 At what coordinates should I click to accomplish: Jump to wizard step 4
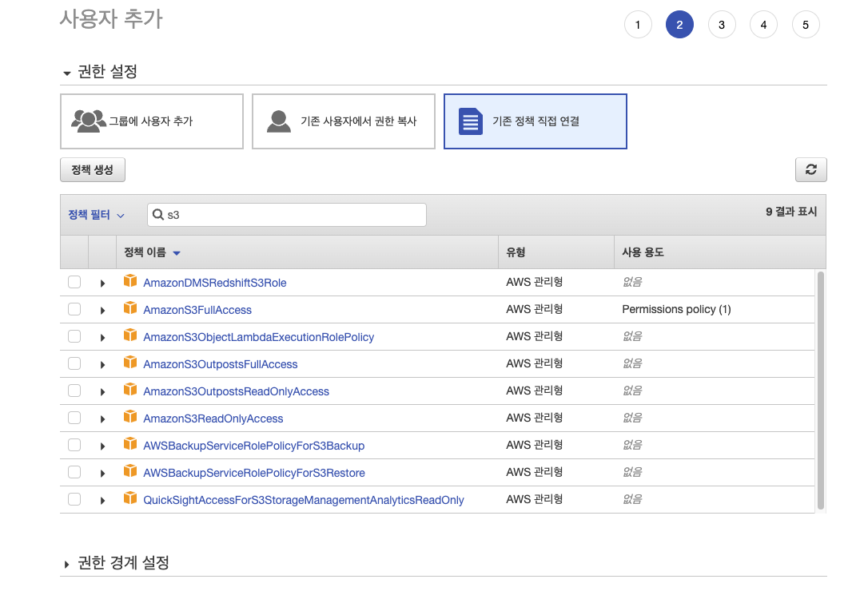coord(763,25)
